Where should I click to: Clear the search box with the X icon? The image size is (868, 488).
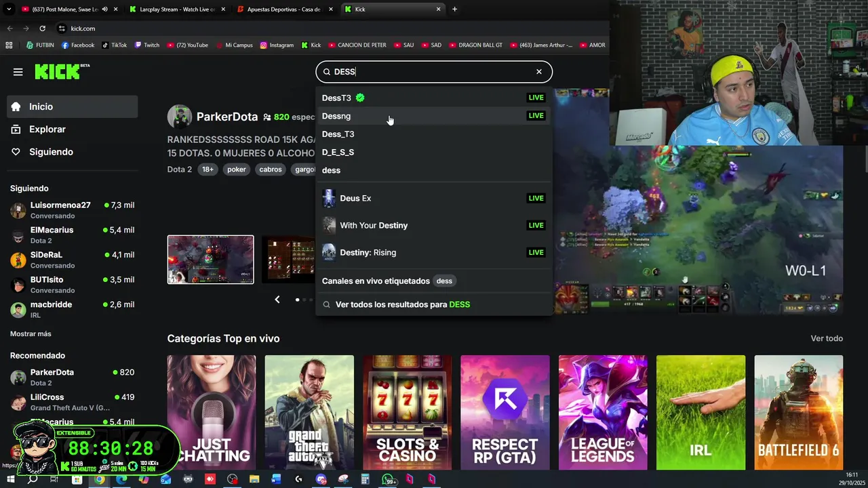click(539, 72)
